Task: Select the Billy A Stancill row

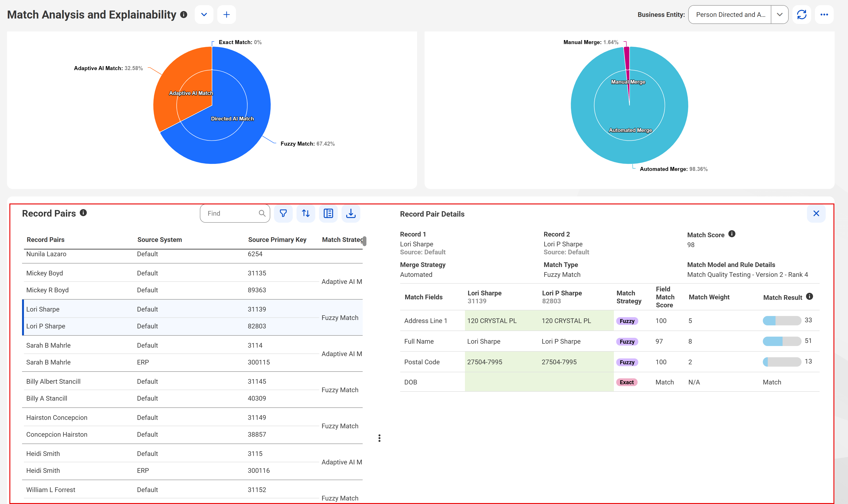Action: point(171,398)
